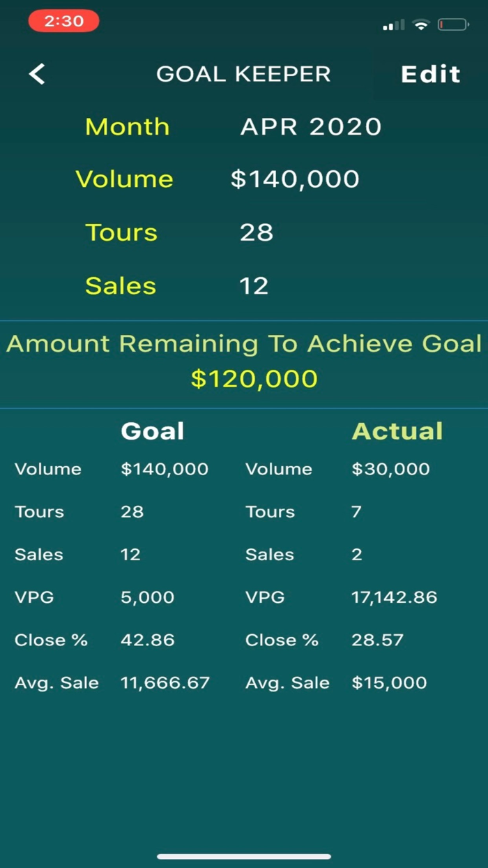
Task: Select the $140,000 Volume goal value
Action: click(295, 179)
